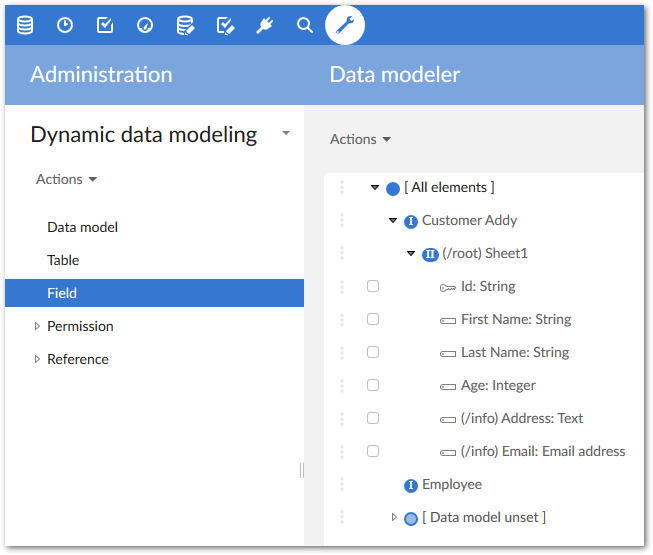Viewport: 653px width, 555px height.
Task: Check the box for First Name: String
Action: [373, 319]
